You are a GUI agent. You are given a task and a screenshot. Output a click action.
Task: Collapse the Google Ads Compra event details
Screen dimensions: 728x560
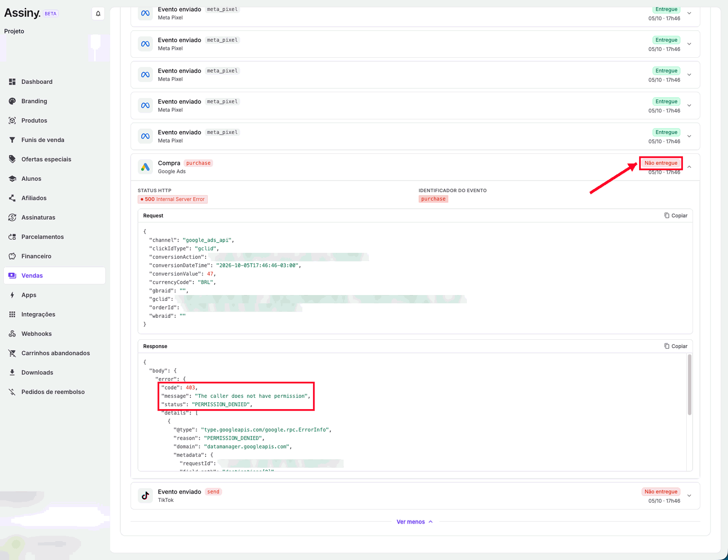689,167
